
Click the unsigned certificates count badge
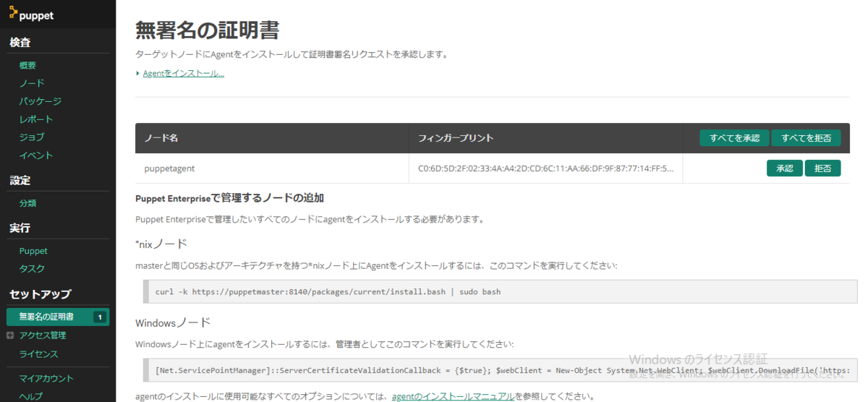coord(100,317)
